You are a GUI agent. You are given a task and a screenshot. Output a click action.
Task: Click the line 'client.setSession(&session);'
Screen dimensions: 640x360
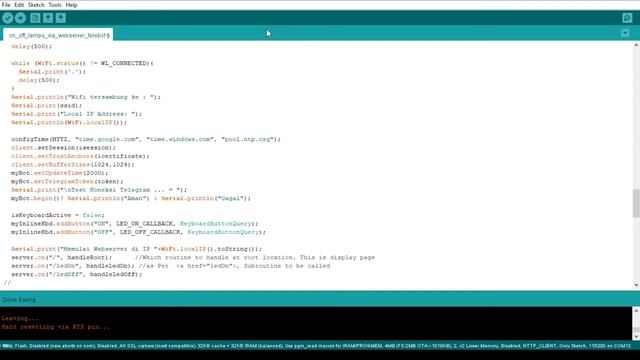63,148
